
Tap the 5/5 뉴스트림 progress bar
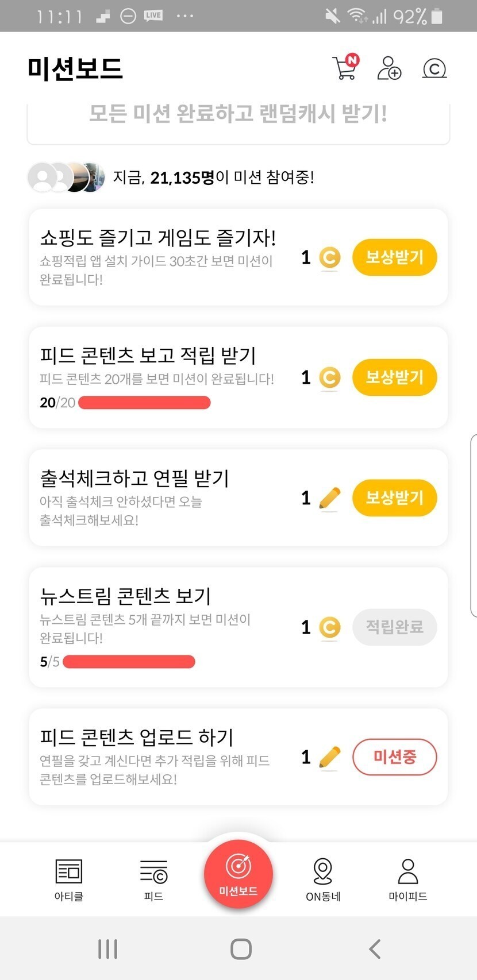click(x=129, y=662)
